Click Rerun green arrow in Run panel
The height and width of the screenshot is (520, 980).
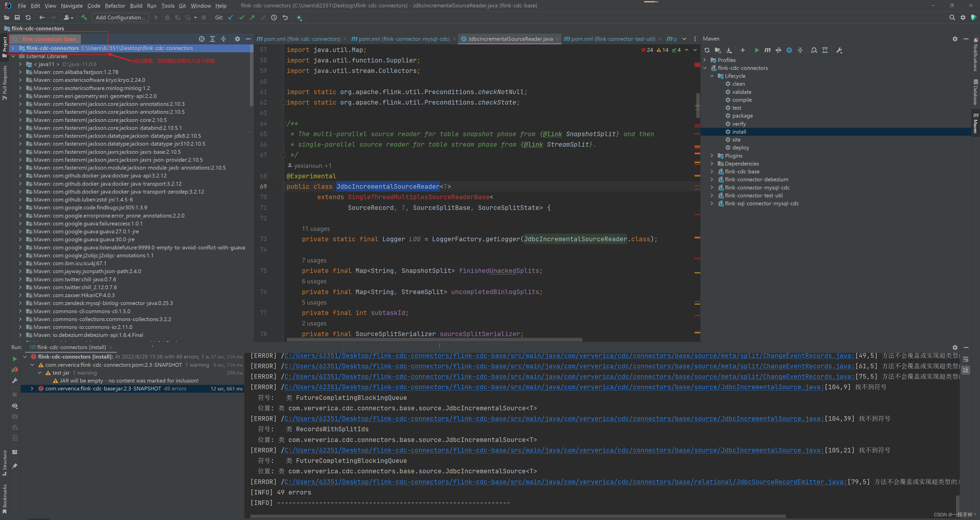point(15,359)
